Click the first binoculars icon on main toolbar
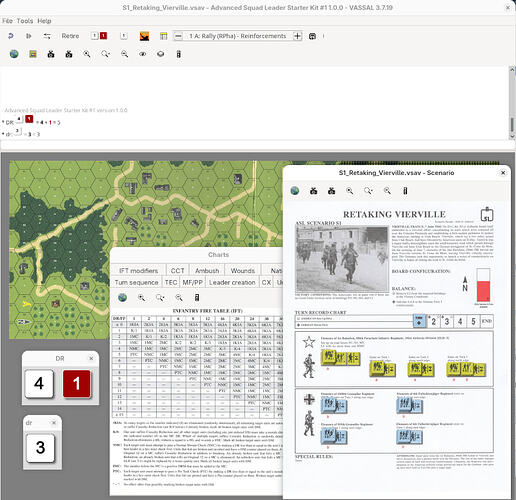Viewport: 516px width, 500px height. [51, 54]
